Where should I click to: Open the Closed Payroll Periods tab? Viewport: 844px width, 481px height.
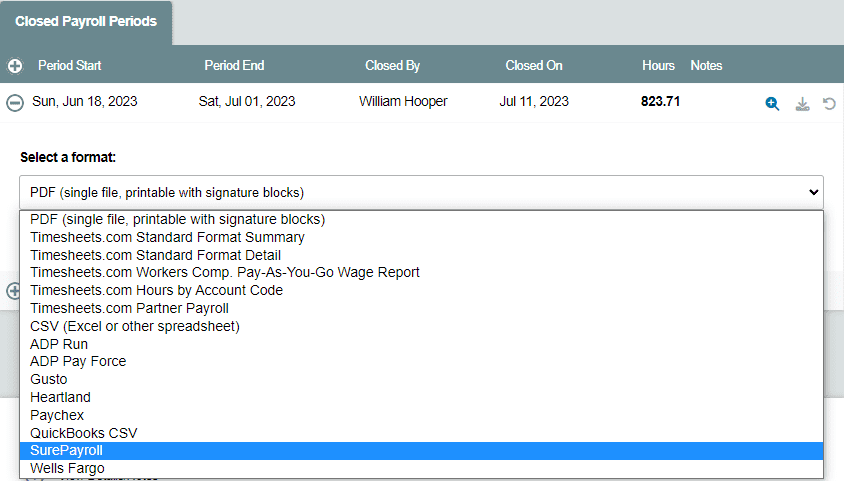coord(86,22)
